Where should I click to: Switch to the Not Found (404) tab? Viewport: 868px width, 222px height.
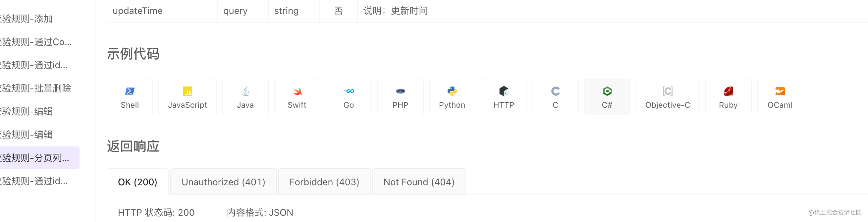419,182
